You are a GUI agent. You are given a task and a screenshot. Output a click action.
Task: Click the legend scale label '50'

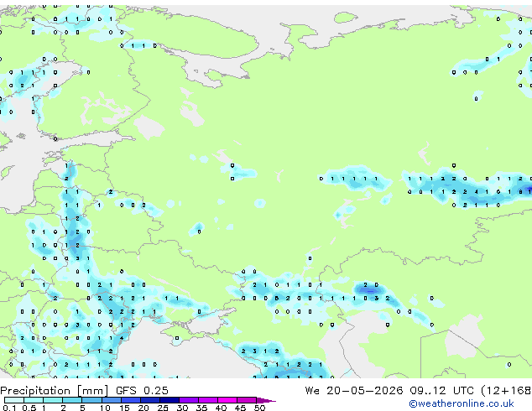point(259,408)
